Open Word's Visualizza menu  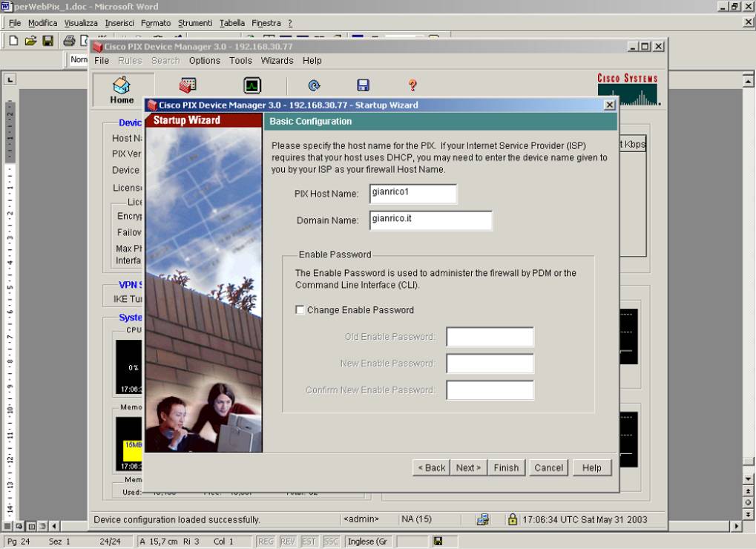(x=81, y=23)
